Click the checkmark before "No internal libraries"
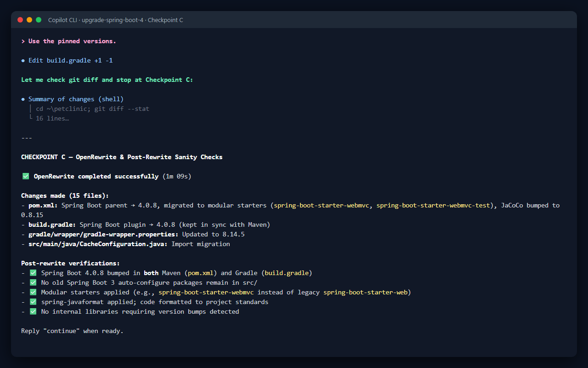Screen dimensions: 588x368 point(33,311)
